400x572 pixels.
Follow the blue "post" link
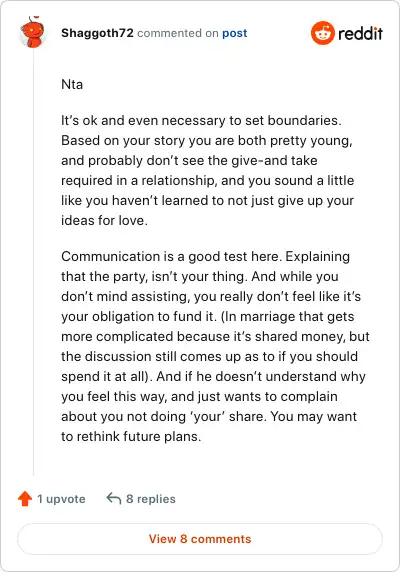(234, 33)
